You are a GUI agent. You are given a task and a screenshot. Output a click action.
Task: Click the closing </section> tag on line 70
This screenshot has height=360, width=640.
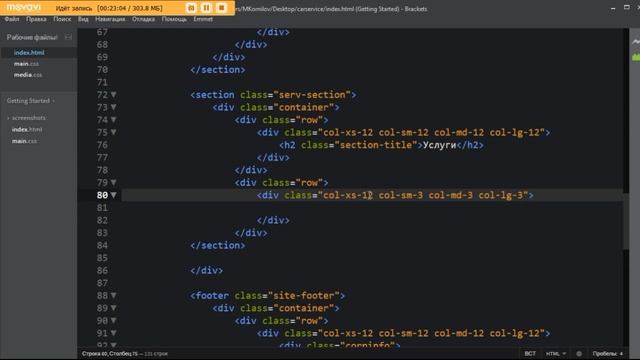[218, 70]
